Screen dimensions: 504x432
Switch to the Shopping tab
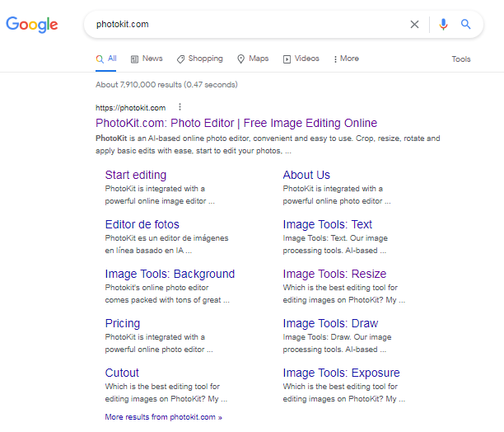[x=199, y=59]
